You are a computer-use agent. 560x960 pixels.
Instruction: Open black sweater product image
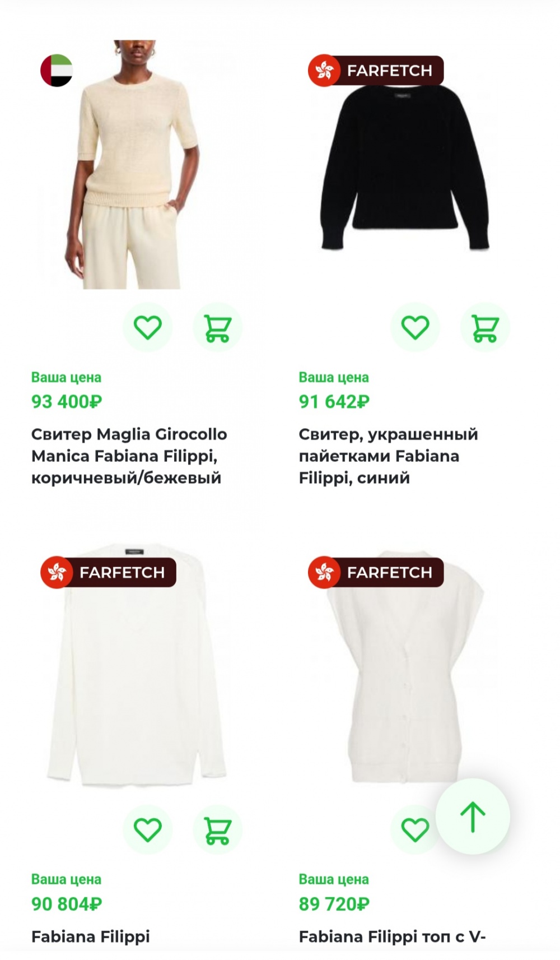click(404, 165)
